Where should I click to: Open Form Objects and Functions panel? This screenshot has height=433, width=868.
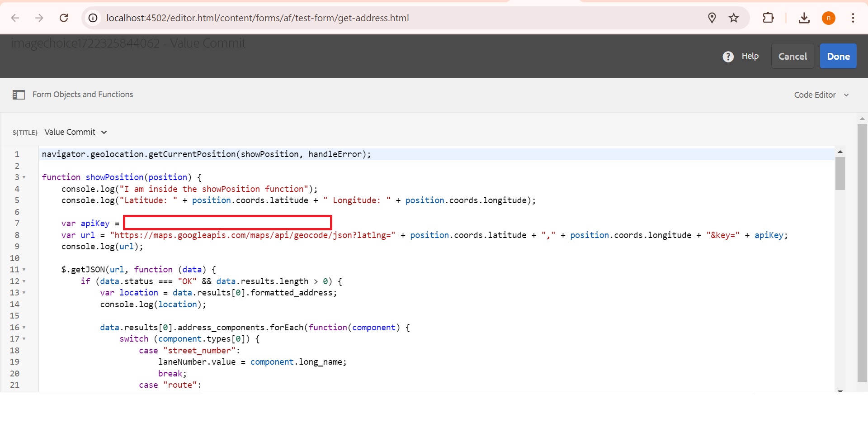pyautogui.click(x=83, y=94)
